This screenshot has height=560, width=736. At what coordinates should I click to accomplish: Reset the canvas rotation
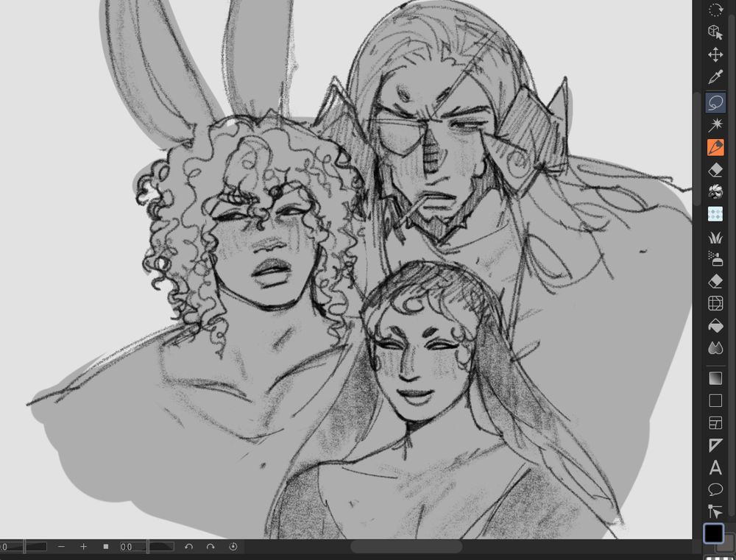coord(233,547)
